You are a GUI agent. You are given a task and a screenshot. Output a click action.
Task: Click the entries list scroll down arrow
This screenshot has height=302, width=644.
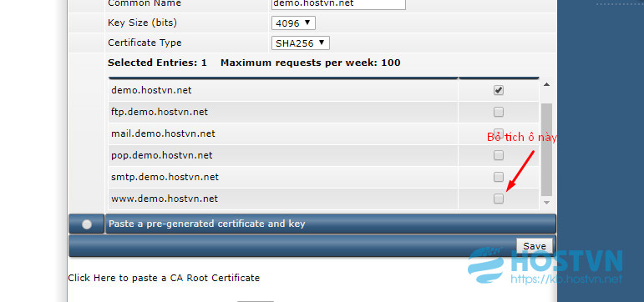(546, 202)
